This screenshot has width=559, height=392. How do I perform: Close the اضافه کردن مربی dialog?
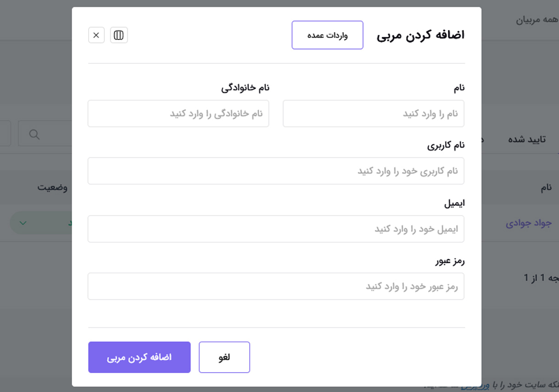(x=96, y=35)
